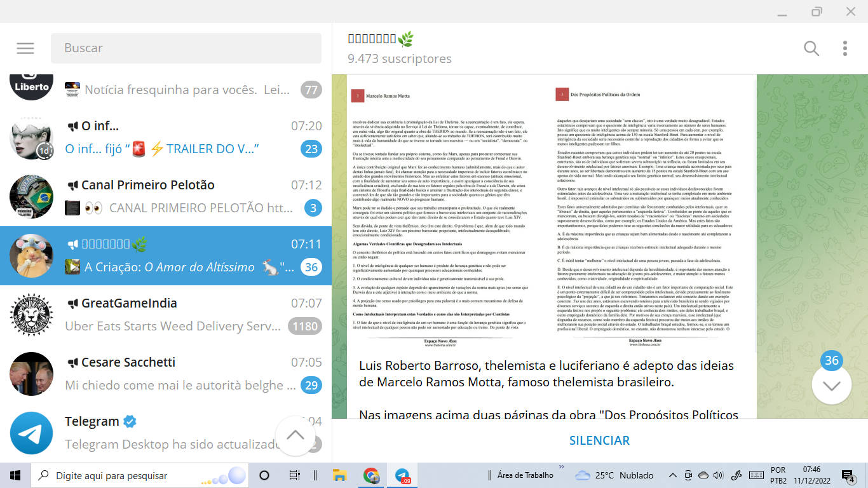This screenshot has width=868, height=488.
Task: Open the Telegram hamburger menu
Action: pyautogui.click(x=25, y=48)
